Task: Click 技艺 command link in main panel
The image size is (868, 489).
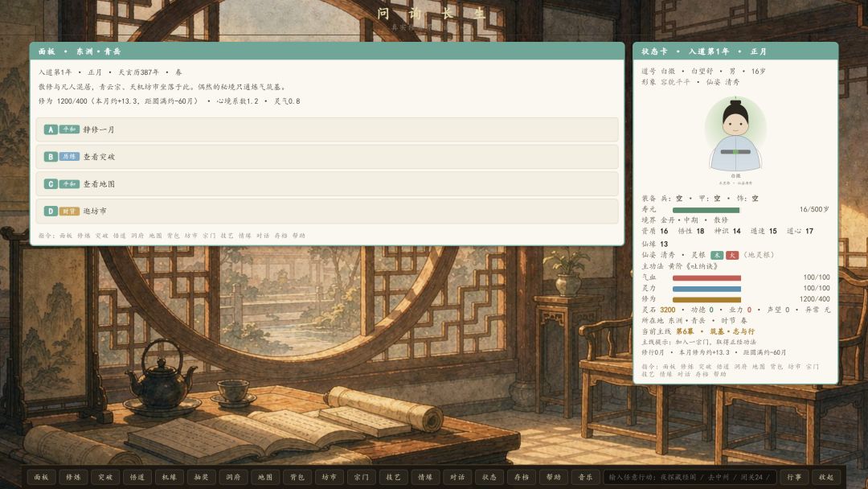Action: tap(227, 236)
